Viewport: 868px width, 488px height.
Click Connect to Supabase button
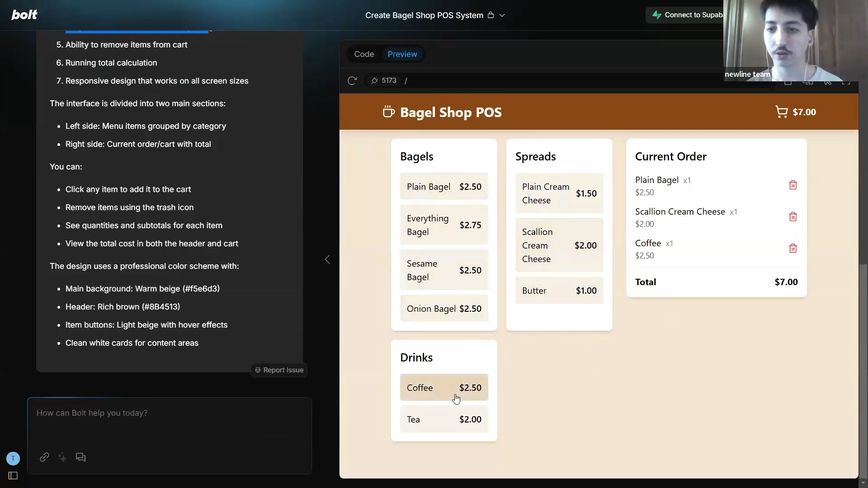pos(685,15)
